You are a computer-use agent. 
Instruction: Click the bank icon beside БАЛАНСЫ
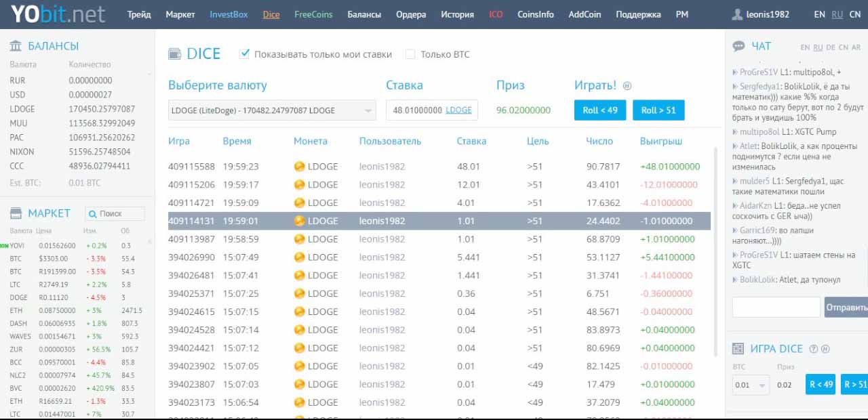(16, 46)
